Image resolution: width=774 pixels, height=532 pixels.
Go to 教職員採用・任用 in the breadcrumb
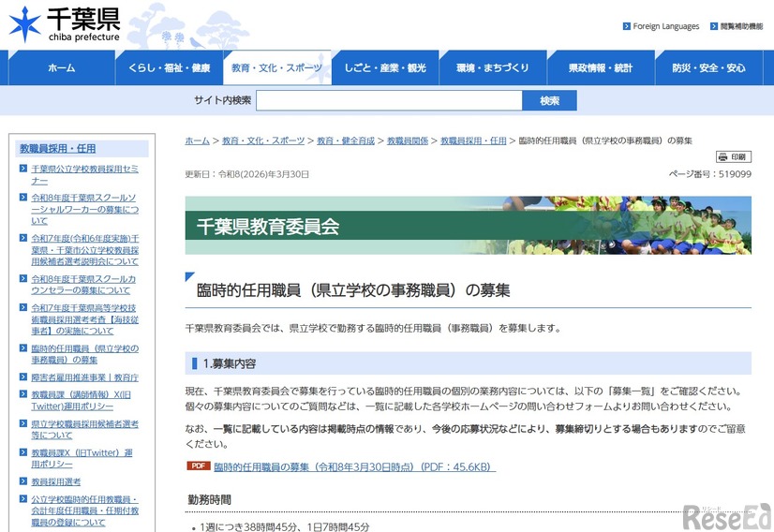click(473, 140)
